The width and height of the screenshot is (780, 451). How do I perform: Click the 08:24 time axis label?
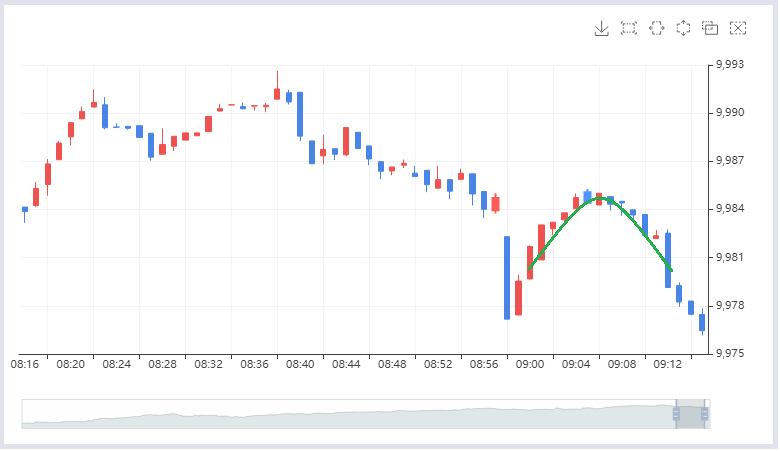[x=116, y=364]
